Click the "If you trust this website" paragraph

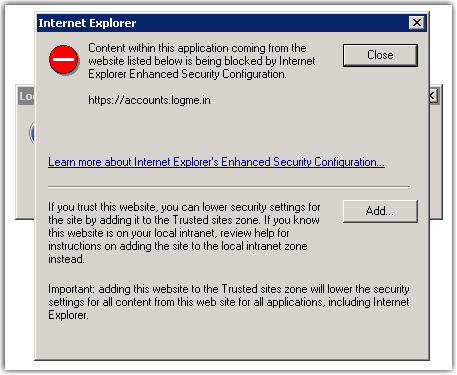click(184, 233)
